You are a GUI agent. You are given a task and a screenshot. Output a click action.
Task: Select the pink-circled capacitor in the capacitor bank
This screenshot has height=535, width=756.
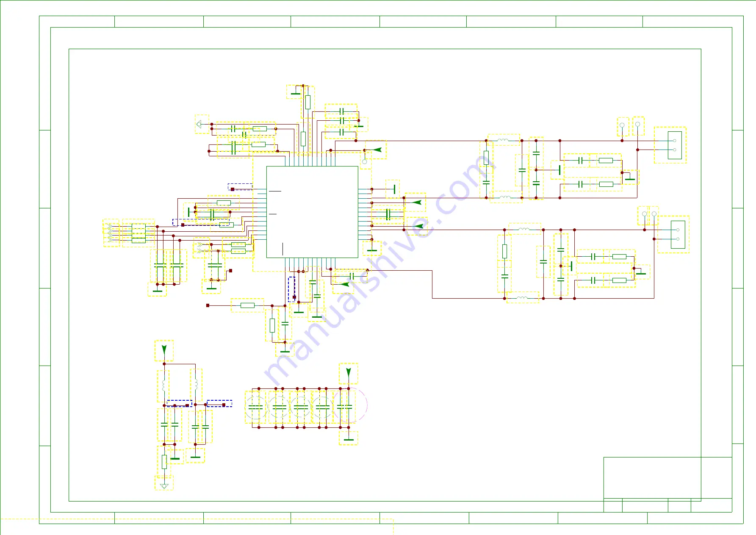click(x=350, y=406)
